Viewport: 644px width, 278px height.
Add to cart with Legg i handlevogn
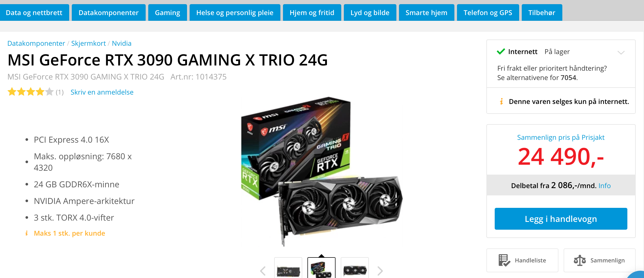click(x=561, y=219)
